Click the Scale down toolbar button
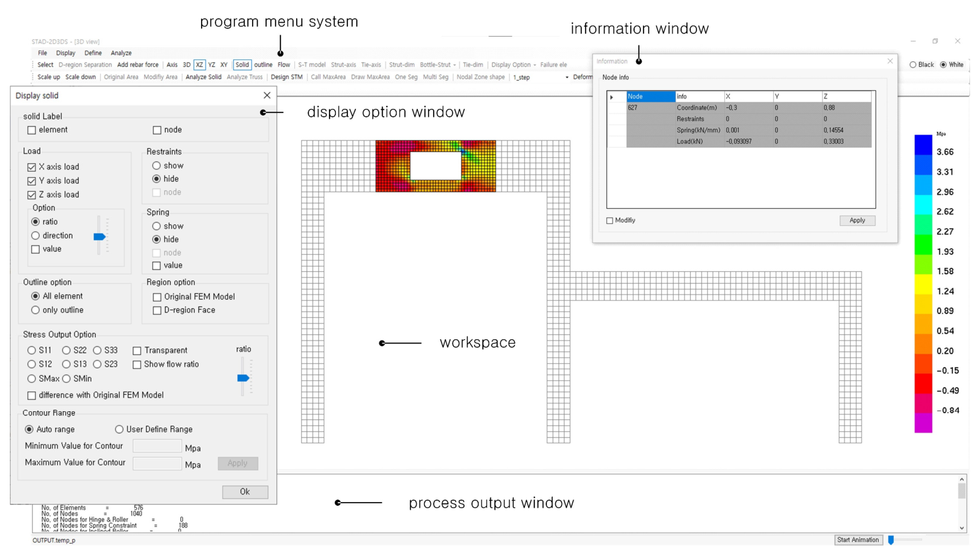 coord(81,77)
